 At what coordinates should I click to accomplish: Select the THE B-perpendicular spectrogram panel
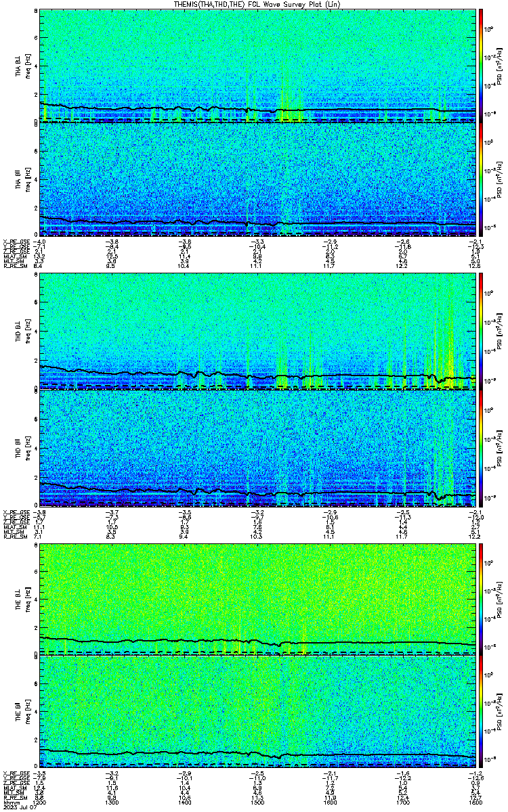[257, 598]
